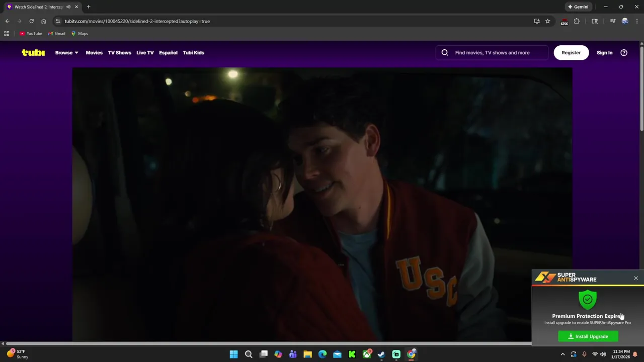Open the Tubi help question mark icon

click(x=624, y=53)
